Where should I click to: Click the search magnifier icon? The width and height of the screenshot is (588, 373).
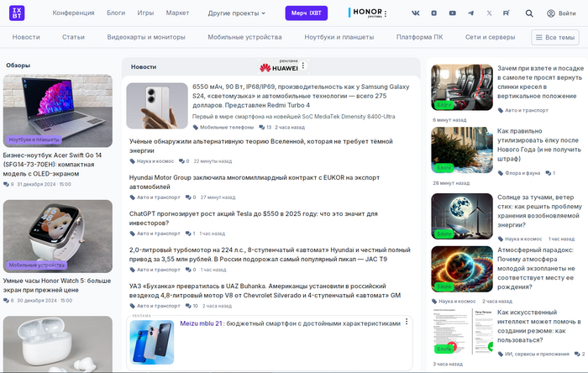click(x=529, y=13)
